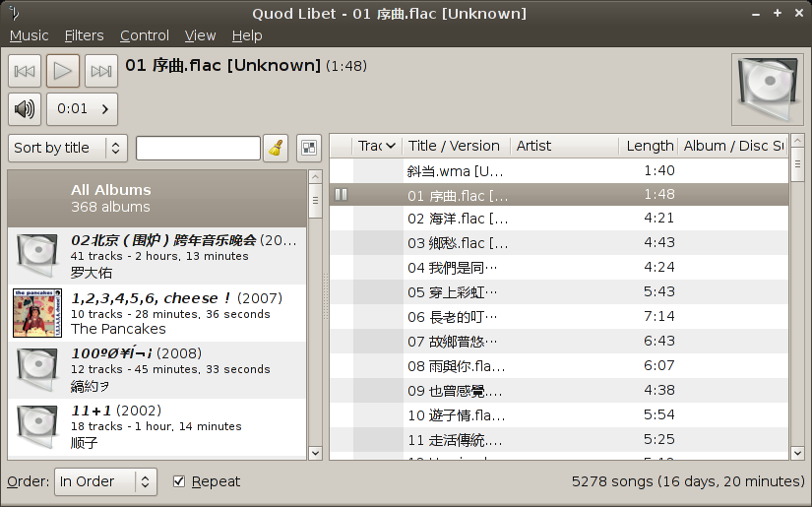This screenshot has width=812, height=507.
Task: Select the 02北京 album disc icon
Action: pos(37,256)
